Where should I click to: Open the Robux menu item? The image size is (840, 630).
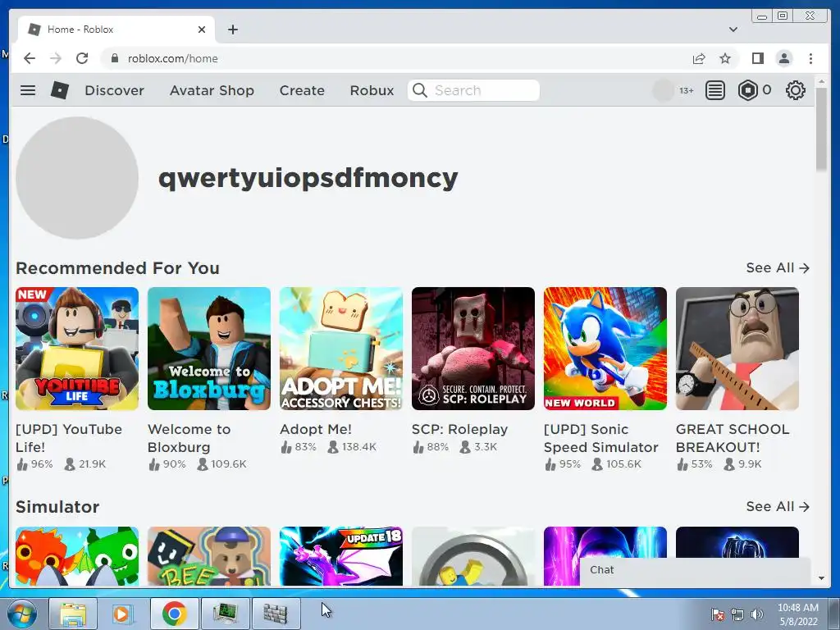pyautogui.click(x=372, y=90)
